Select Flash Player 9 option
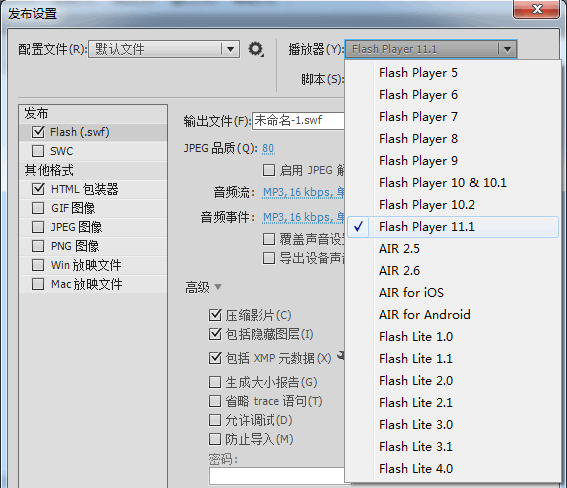This screenshot has width=567, height=488. (453, 161)
